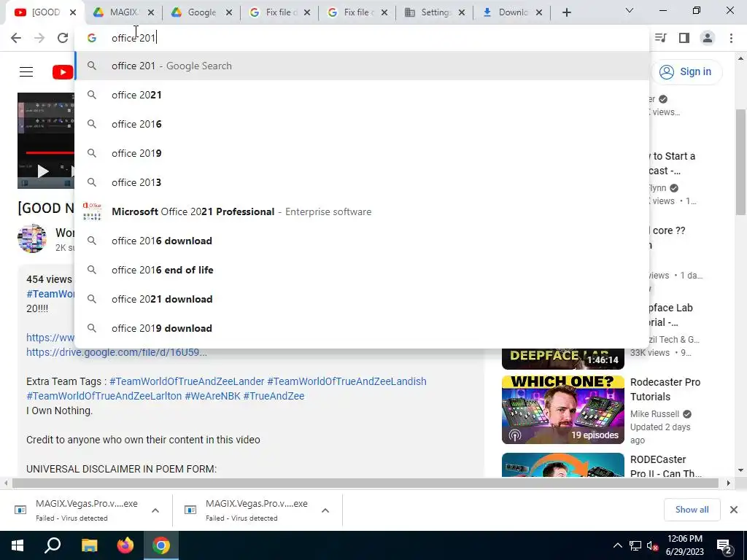Open RODECaster Pro II video title
Viewport: 747px width, 560px height.
665,467
